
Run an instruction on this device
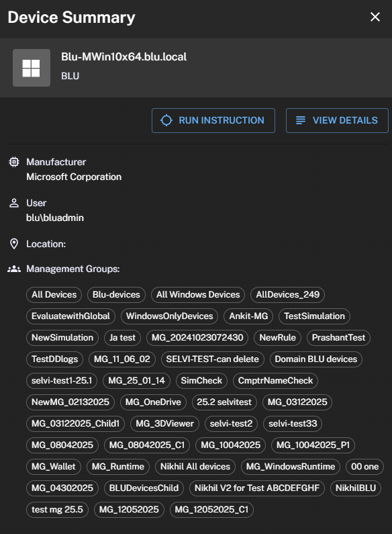pyautogui.click(x=213, y=120)
